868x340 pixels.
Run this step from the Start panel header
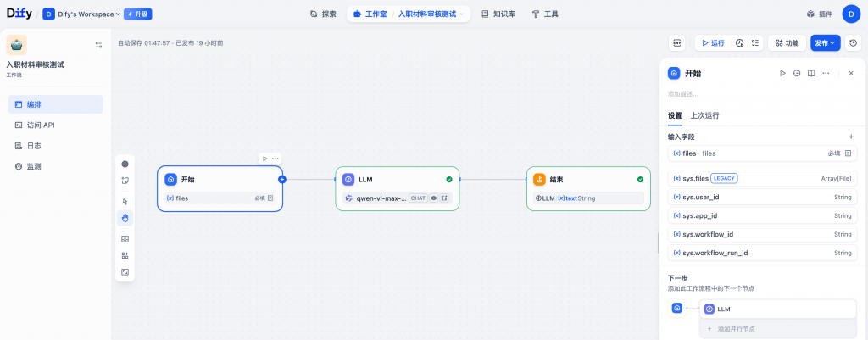pos(782,74)
